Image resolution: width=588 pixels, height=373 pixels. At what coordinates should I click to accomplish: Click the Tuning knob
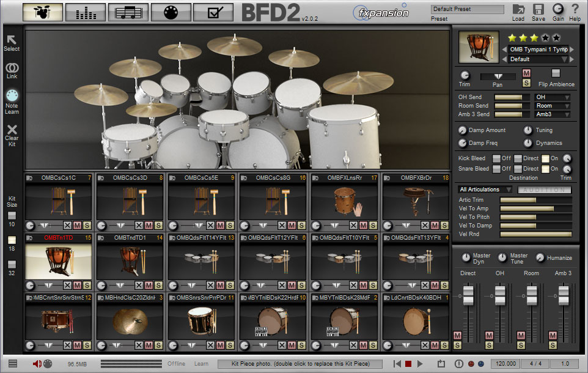point(527,130)
